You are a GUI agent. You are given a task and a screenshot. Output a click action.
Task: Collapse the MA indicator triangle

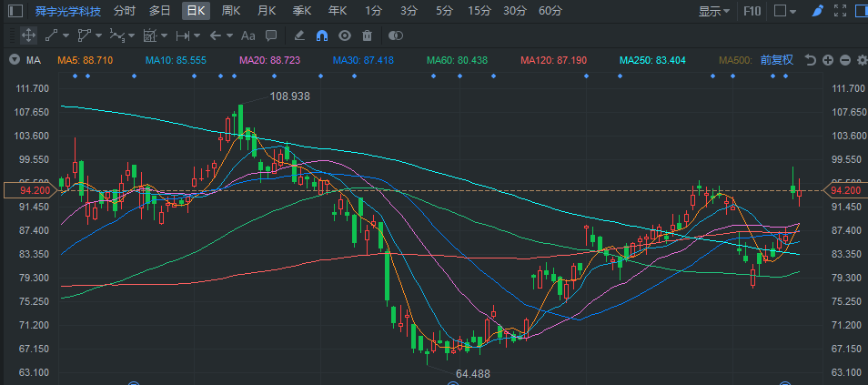[15, 60]
